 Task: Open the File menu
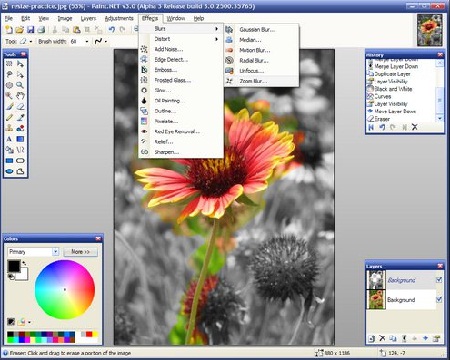[9, 18]
